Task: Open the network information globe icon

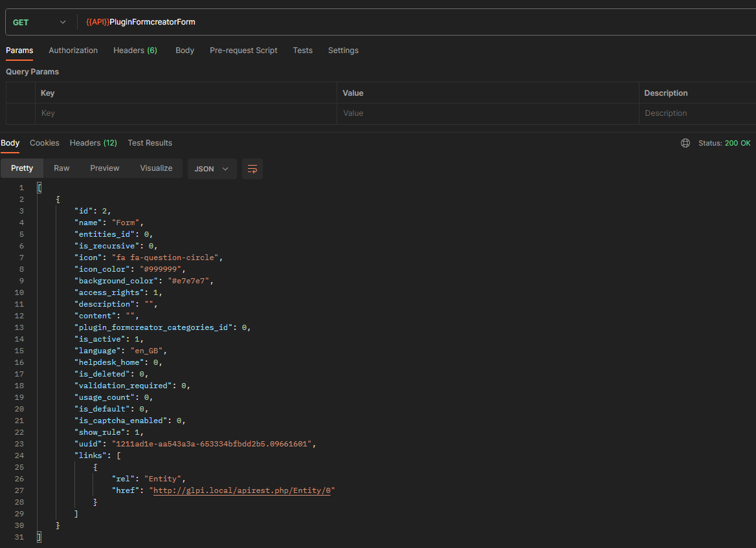Action: (x=685, y=142)
